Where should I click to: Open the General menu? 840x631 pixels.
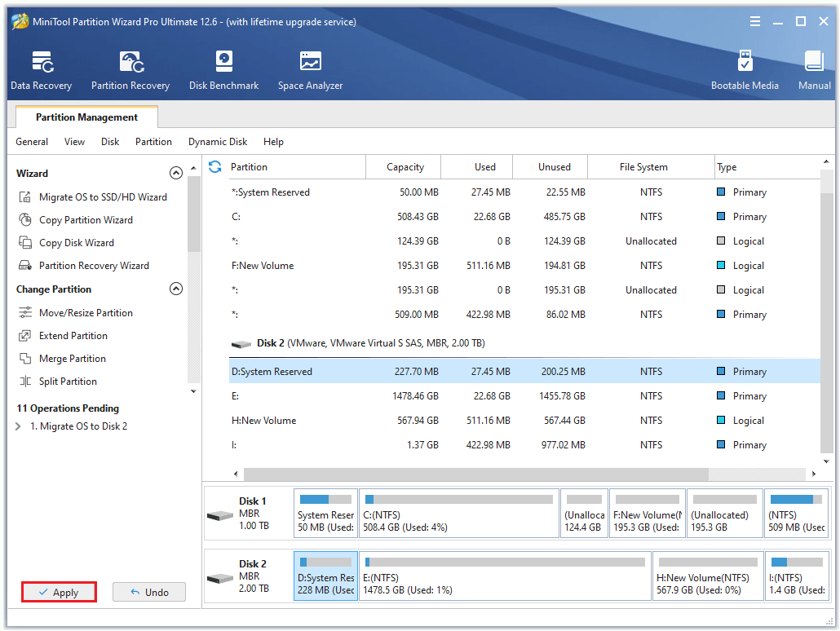tap(32, 141)
